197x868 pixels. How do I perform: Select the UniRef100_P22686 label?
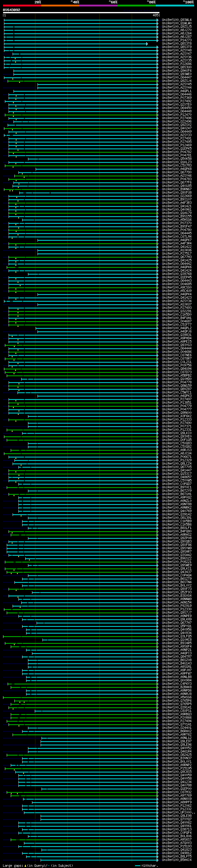[x=176, y=64]
